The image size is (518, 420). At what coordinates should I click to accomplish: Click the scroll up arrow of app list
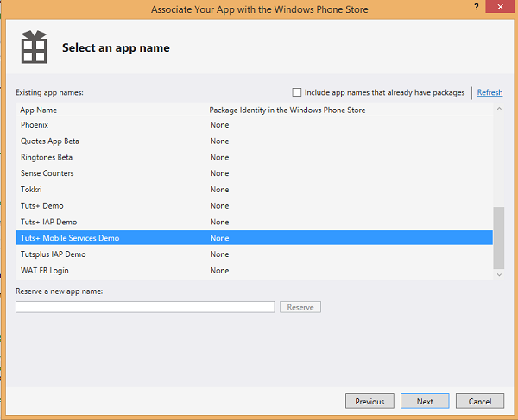point(499,109)
